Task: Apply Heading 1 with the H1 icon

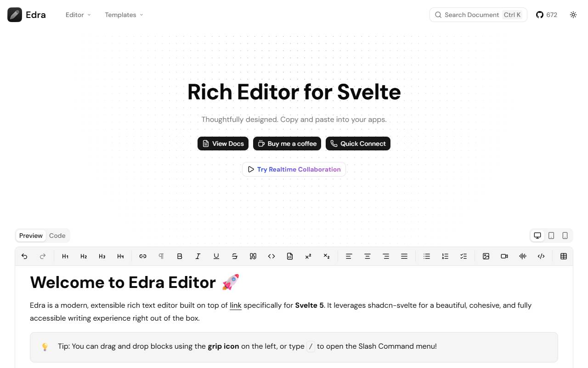Action: (x=65, y=256)
